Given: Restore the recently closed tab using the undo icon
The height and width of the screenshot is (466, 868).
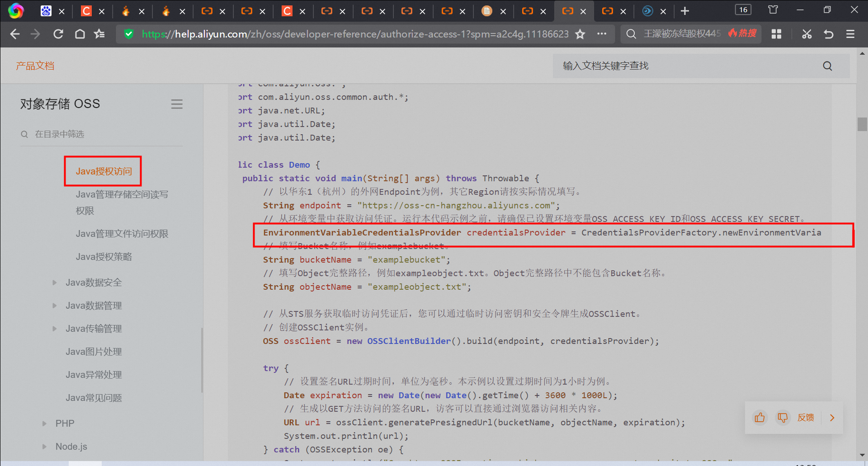Looking at the screenshot, I should (829, 34).
